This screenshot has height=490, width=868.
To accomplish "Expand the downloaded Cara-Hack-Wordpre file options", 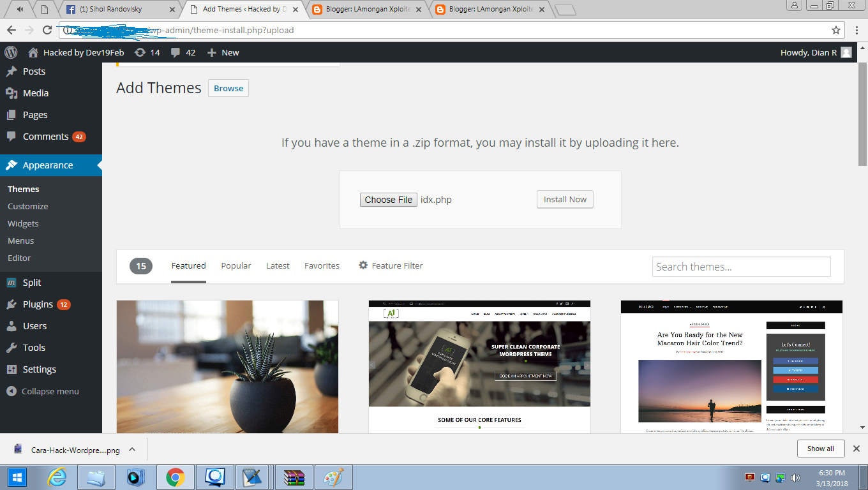I will (131, 449).
